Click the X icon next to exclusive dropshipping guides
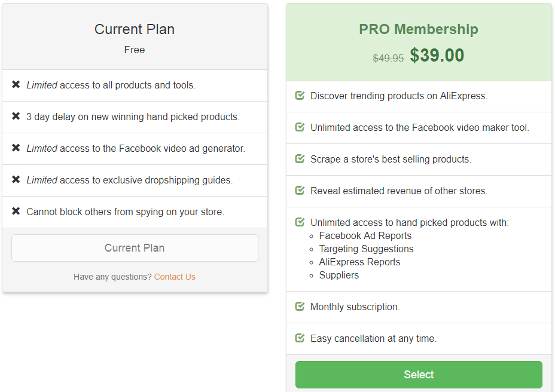 click(x=16, y=180)
